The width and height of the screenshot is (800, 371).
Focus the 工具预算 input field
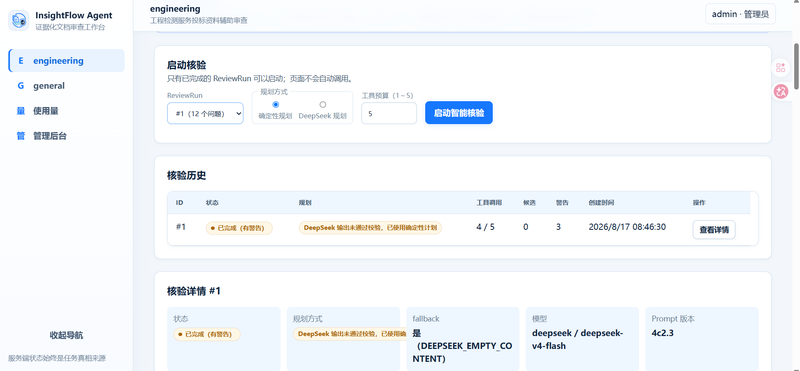[x=389, y=113]
